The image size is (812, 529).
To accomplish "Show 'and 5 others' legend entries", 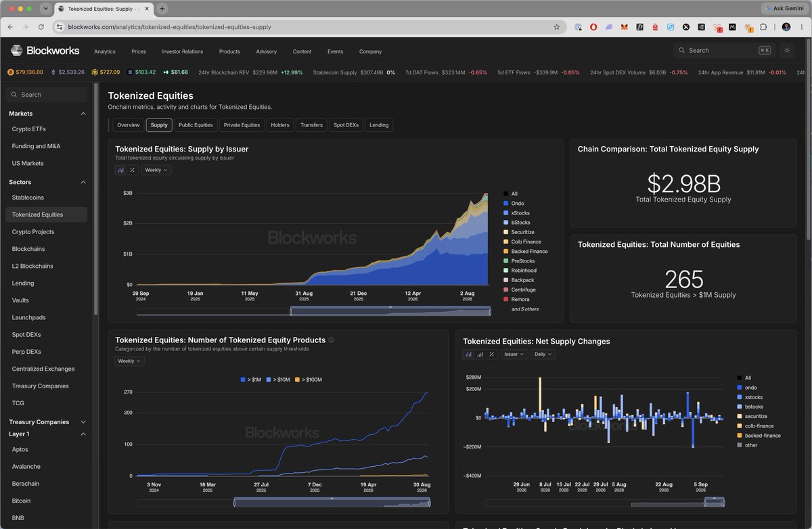I will pyautogui.click(x=525, y=309).
